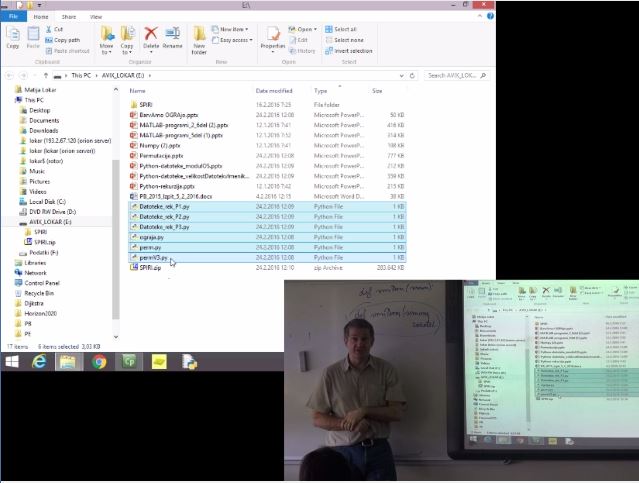Create a new folder with the ribbon icon
Image resolution: width=639 pixels, height=483 pixels.
(x=199, y=38)
